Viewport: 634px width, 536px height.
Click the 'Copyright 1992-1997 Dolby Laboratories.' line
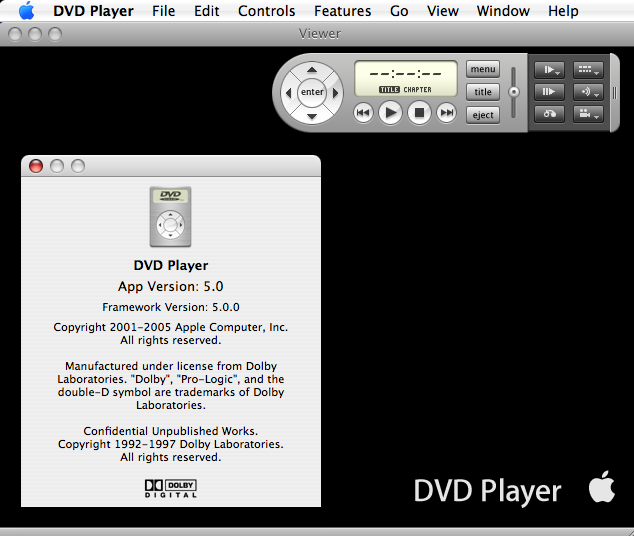[x=171, y=444]
